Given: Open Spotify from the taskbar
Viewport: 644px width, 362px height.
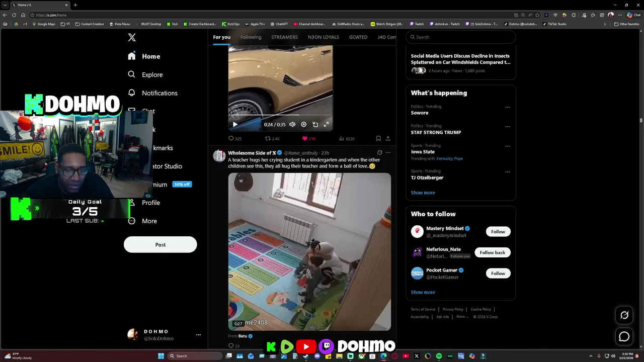Looking at the screenshot, I should pyautogui.click(x=439, y=356).
